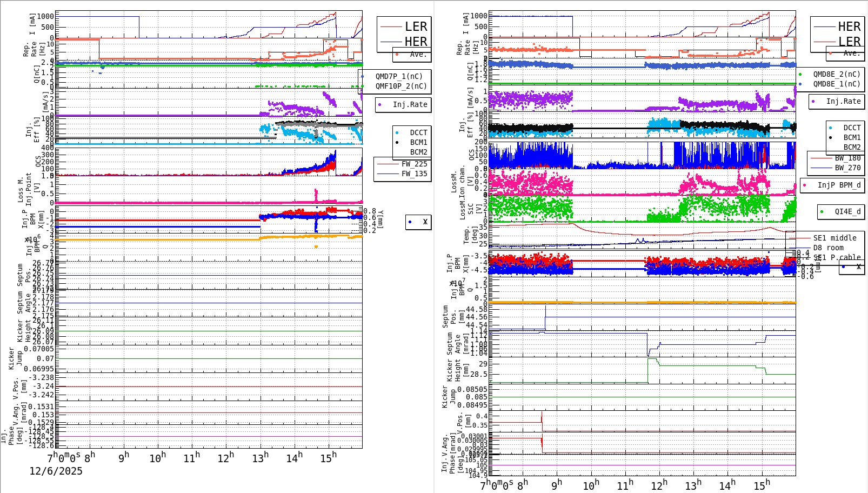Select the LER legend entry on left panel
Viewport: 868px width, 493px height.
(416, 26)
